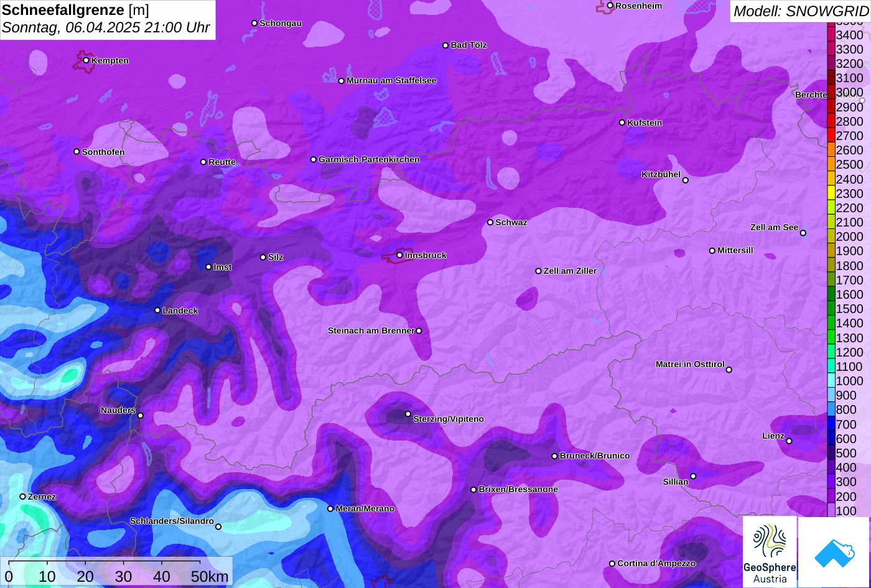Select the Schwaz marker dot
Image resolution: width=871 pixels, height=588 pixels.
490,222
